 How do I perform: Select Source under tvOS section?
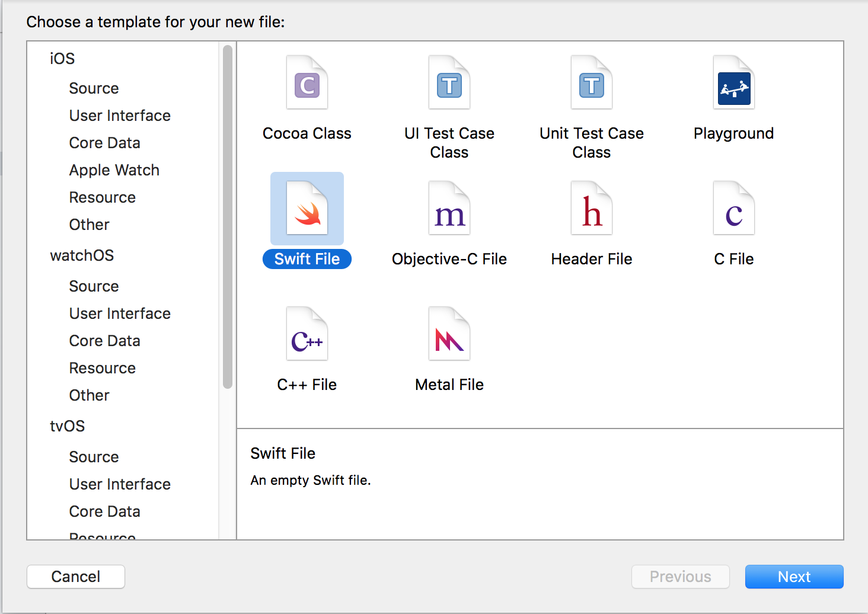click(94, 457)
